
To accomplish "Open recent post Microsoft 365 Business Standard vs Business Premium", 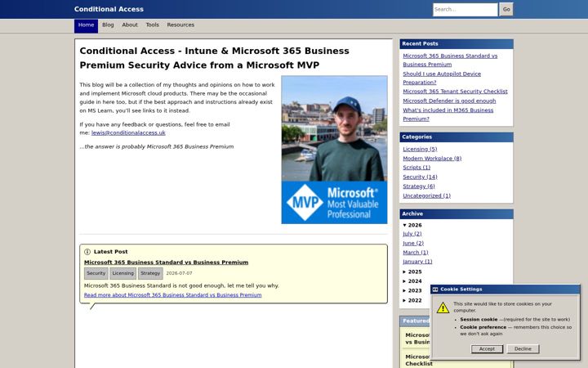I will pyautogui.click(x=450, y=60).
